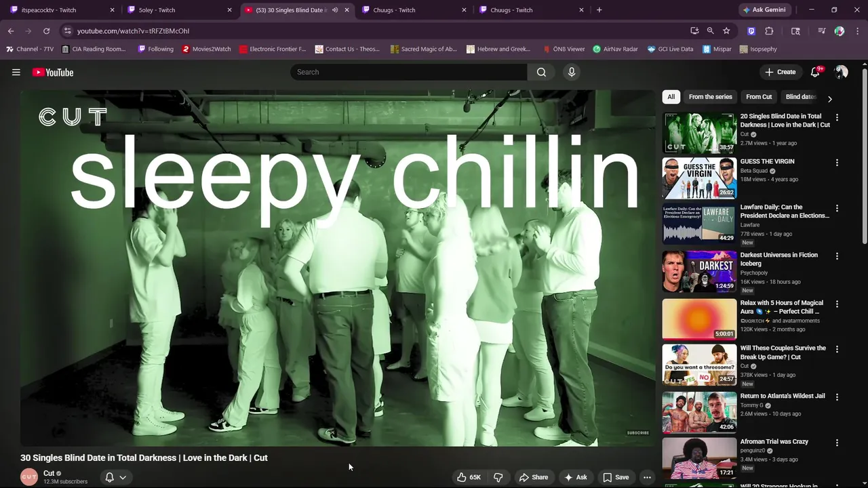Save the video to a playlist
Viewport: 868px width, 488px height.
pyautogui.click(x=616, y=477)
